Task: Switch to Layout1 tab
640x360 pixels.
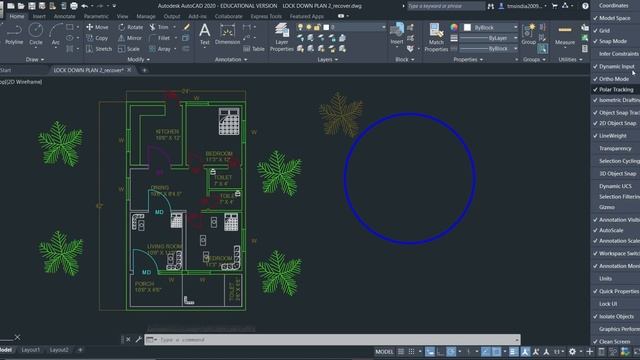Action: pos(31,350)
